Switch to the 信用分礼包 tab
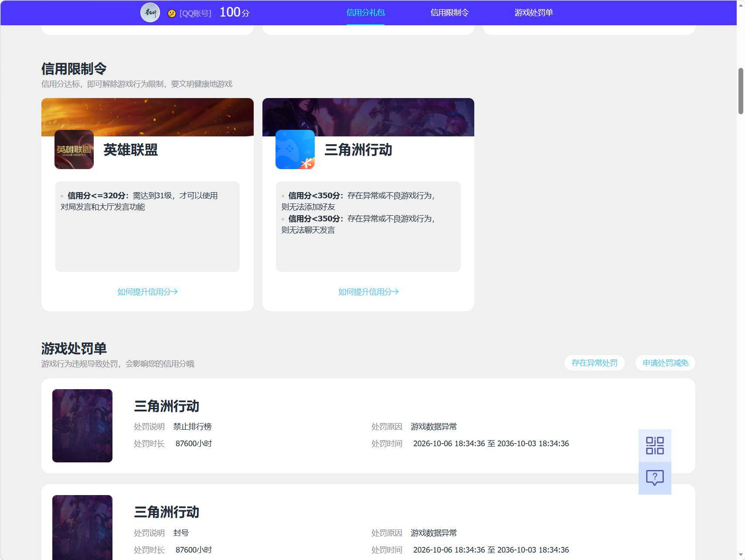745x560 pixels. [365, 13]
